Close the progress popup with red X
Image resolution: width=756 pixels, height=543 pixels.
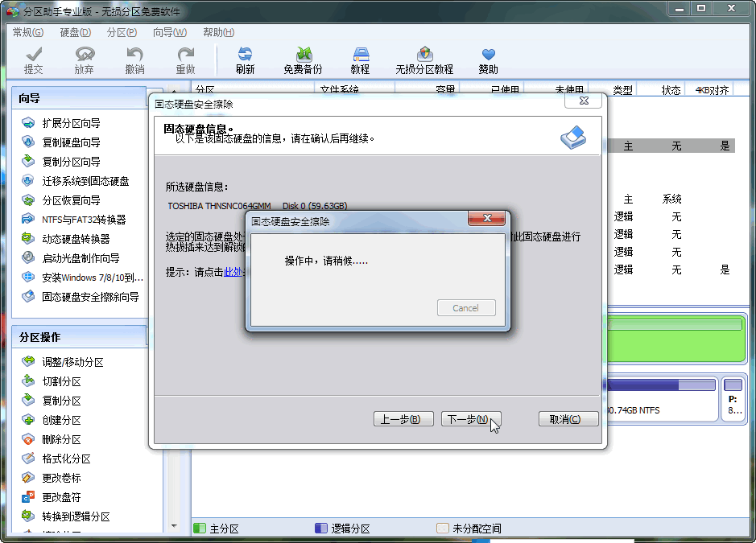pyautogui.click(x=487, y=218)
